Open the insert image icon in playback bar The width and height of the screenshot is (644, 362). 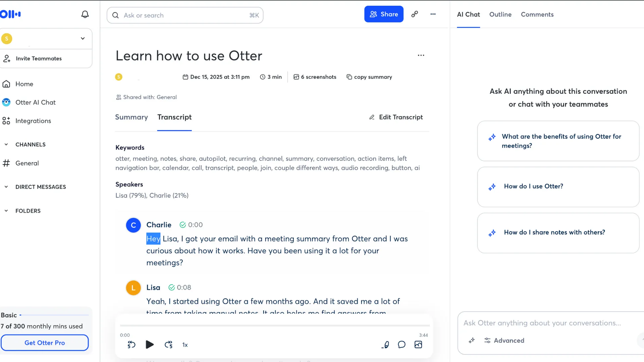point(418,345)
